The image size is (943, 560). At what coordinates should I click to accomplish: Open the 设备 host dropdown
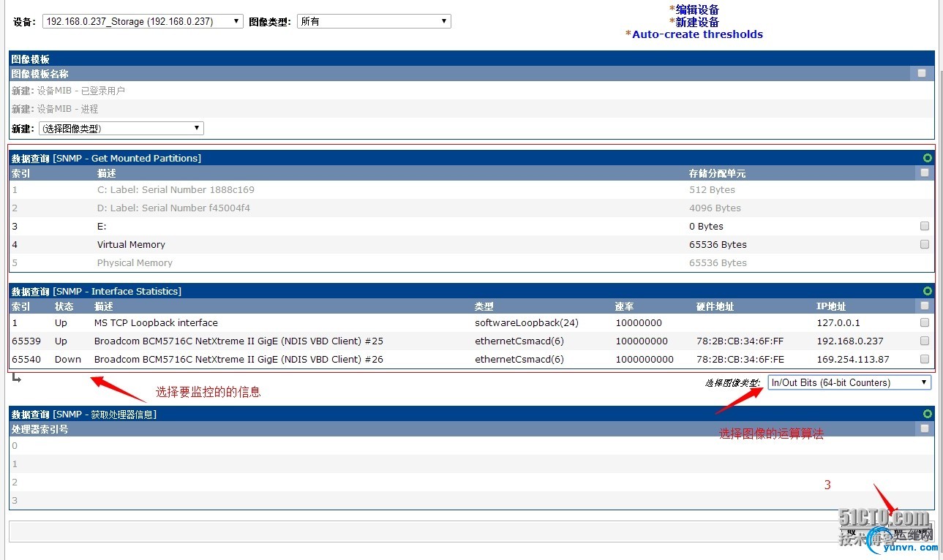coord(143,21)
